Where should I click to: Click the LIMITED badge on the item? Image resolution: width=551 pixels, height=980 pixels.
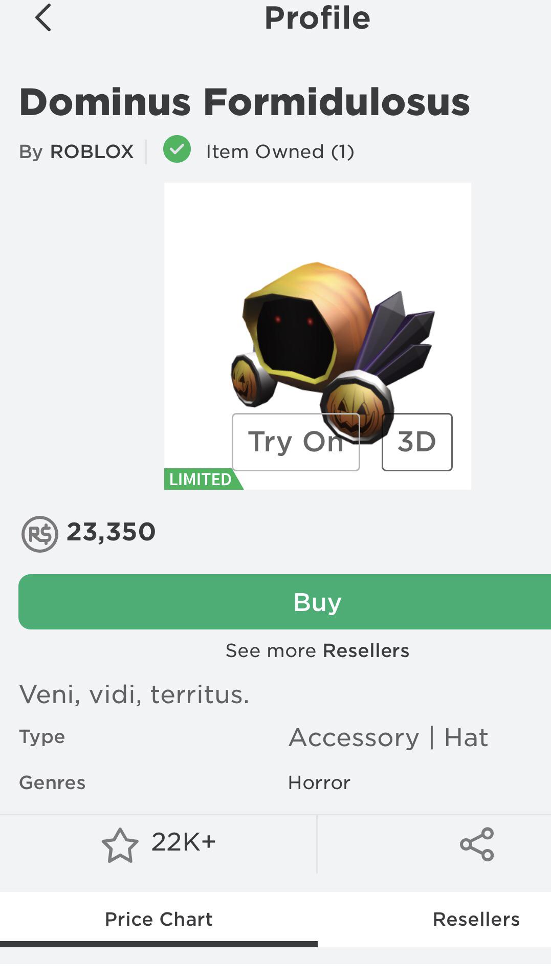(203, 479)
